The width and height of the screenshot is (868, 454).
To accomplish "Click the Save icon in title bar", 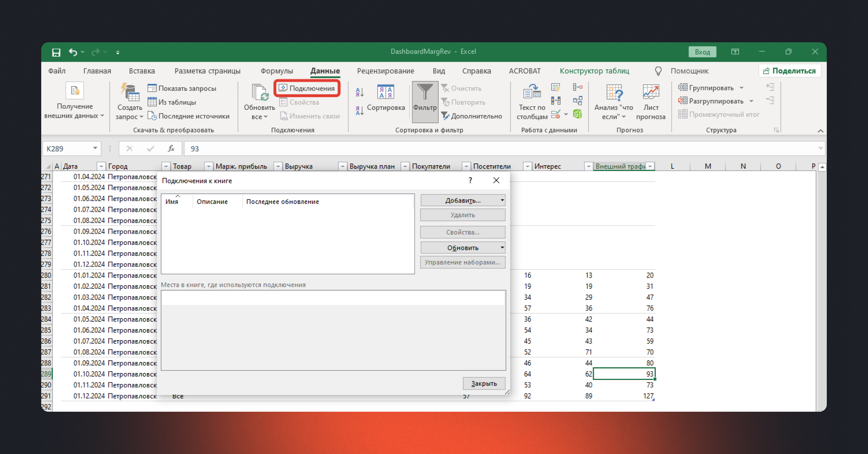I will (x=56, y=52).
